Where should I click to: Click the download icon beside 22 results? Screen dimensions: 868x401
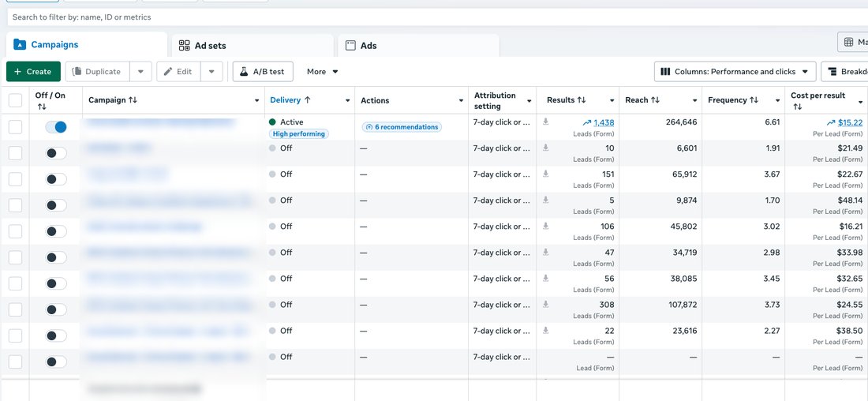coord(545,330)
